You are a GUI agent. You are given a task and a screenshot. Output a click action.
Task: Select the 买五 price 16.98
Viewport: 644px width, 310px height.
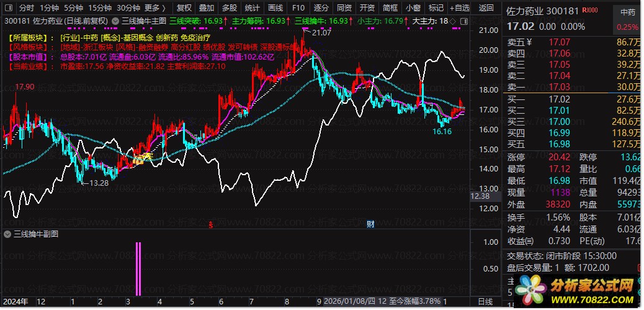coord(560,144)
